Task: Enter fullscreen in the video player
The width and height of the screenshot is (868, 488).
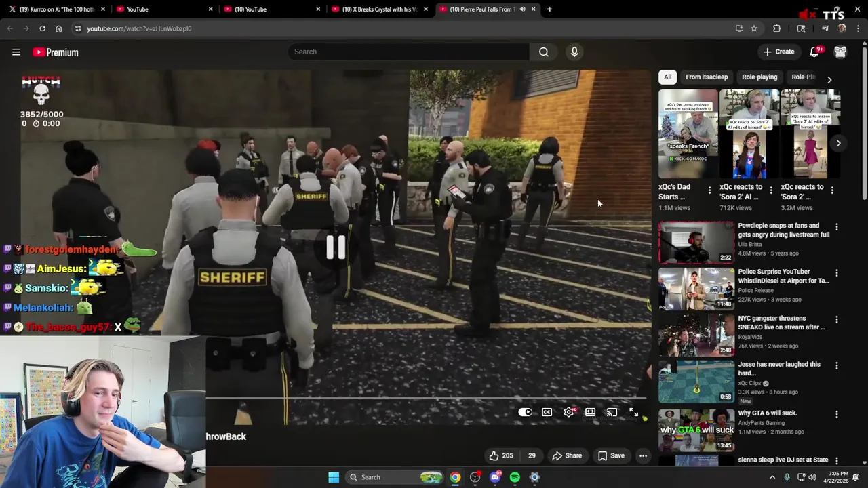Action: pos(633,412)
